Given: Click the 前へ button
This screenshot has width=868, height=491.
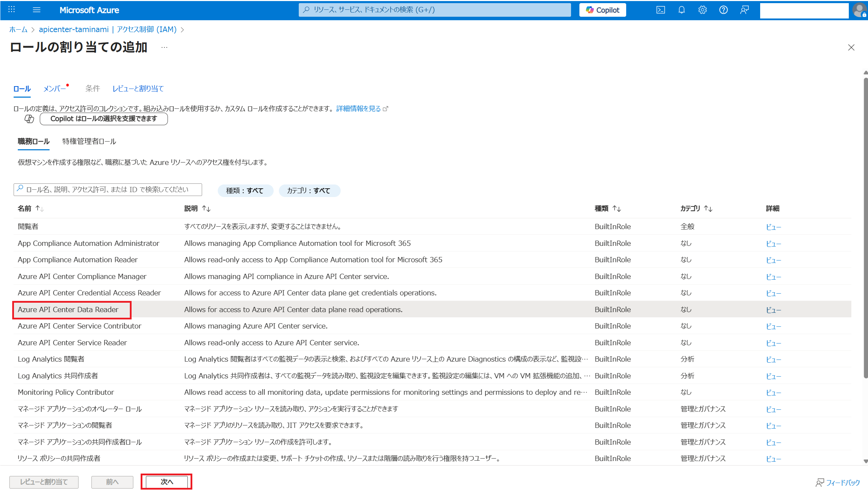Looking at the screenshot, I should tap(112, 482).
